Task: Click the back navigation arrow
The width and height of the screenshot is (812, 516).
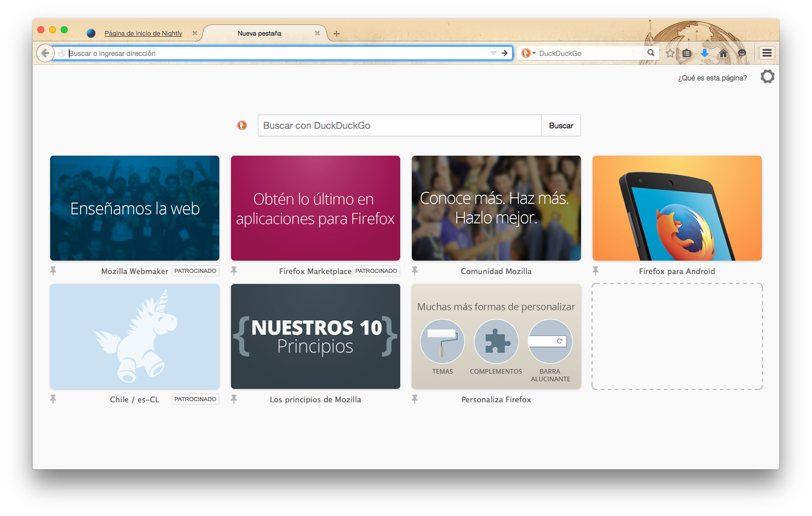Action: tap(45, 53)
